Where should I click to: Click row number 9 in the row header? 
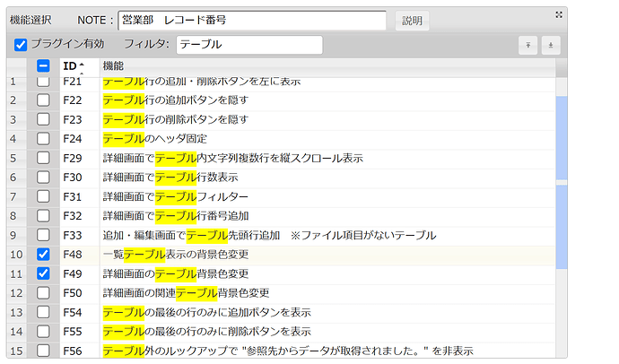coord(13,235)
